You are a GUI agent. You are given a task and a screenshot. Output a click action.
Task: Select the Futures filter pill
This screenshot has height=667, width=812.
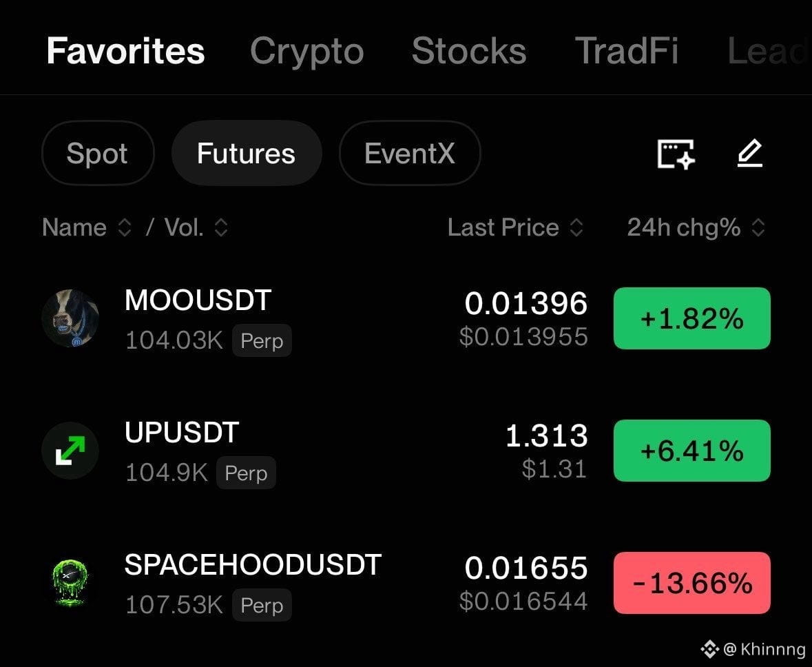[x=247, y=154]
